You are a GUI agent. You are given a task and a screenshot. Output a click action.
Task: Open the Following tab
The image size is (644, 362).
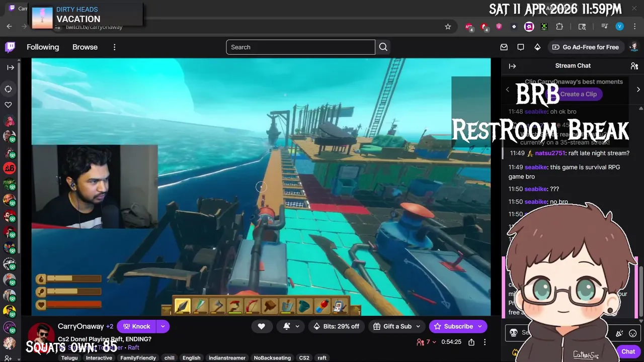coord(43,47)
